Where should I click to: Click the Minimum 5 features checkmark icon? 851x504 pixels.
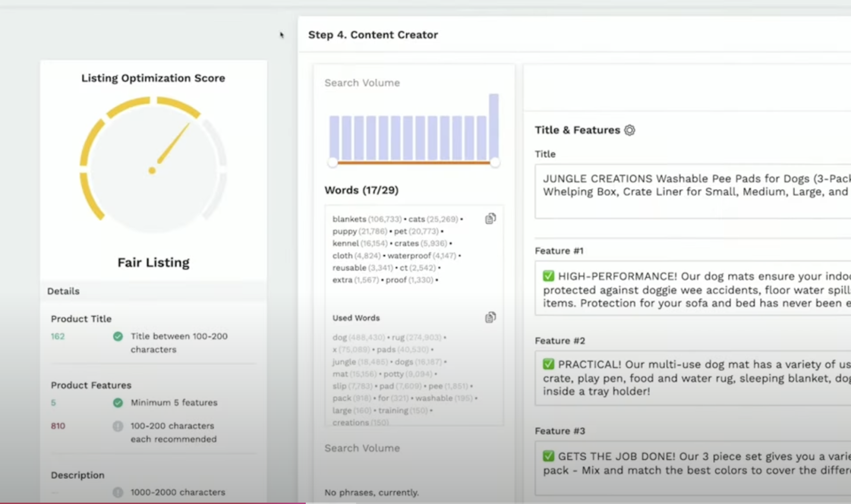(x=118, y=402)
